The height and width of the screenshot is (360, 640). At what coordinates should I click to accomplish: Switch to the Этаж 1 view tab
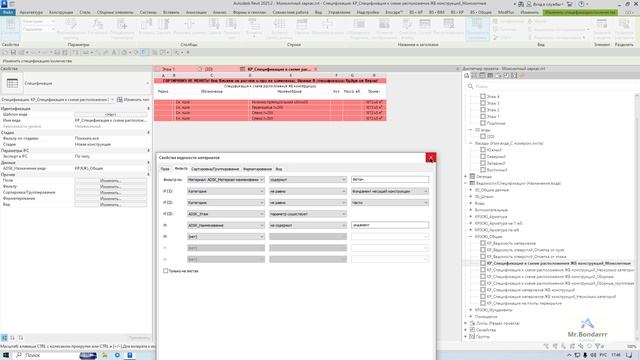tap(169, 69)
